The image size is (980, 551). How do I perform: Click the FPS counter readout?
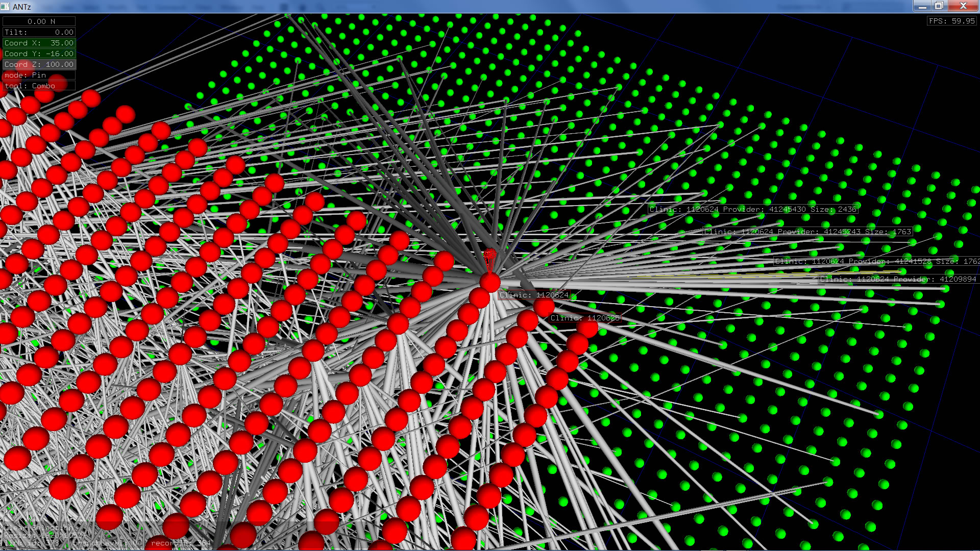[951, 21]
